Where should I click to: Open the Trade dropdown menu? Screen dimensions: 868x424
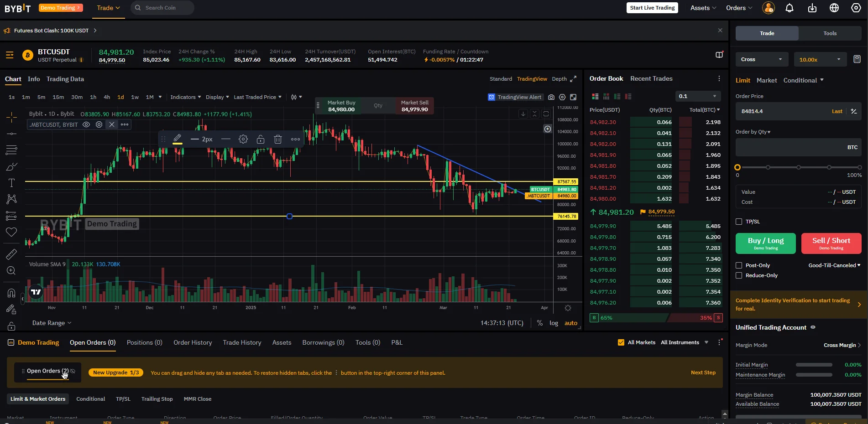109,8
